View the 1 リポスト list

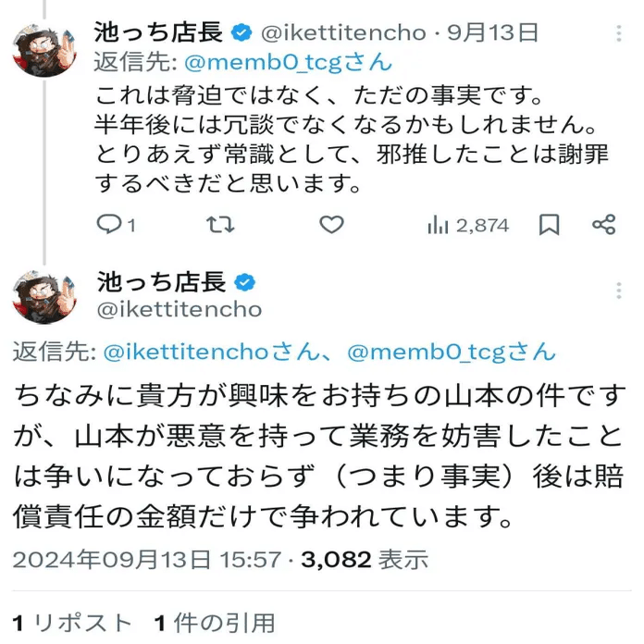pyautogui.click(x=72, y=623)
